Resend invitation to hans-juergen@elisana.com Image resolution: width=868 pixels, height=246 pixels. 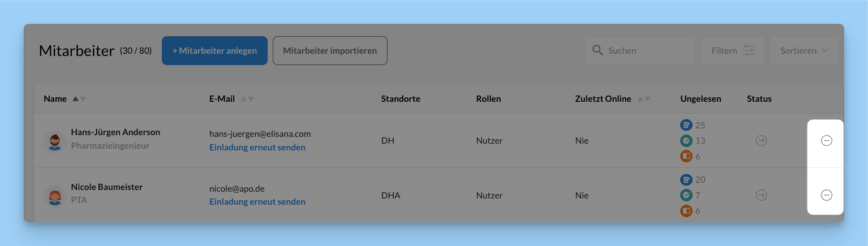click(257, 148)
